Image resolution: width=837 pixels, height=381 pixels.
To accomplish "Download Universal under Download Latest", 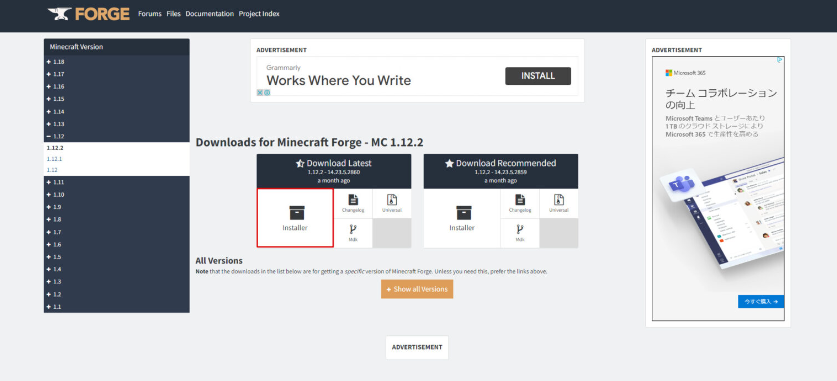I will [x=392, y=203].
